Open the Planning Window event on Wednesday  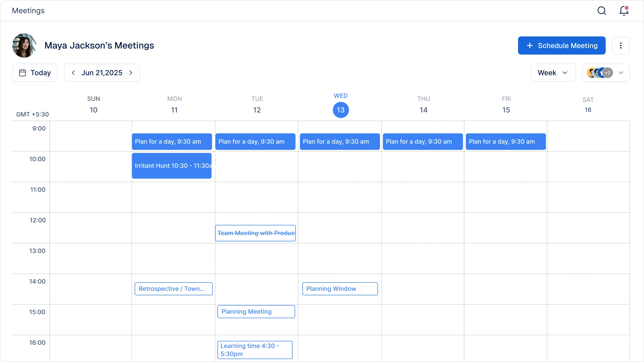pos(340,289)
